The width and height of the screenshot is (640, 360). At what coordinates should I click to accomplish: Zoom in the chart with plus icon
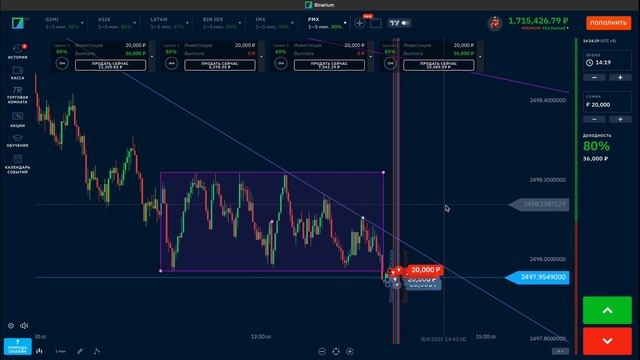coord(350,351)
